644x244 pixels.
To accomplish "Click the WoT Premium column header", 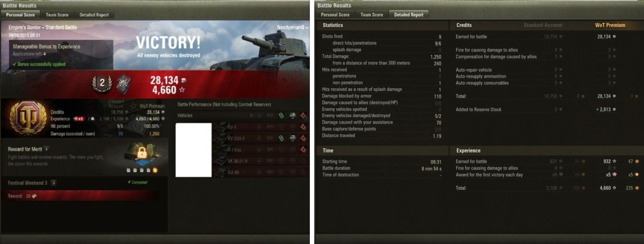I will click(610, 25).
